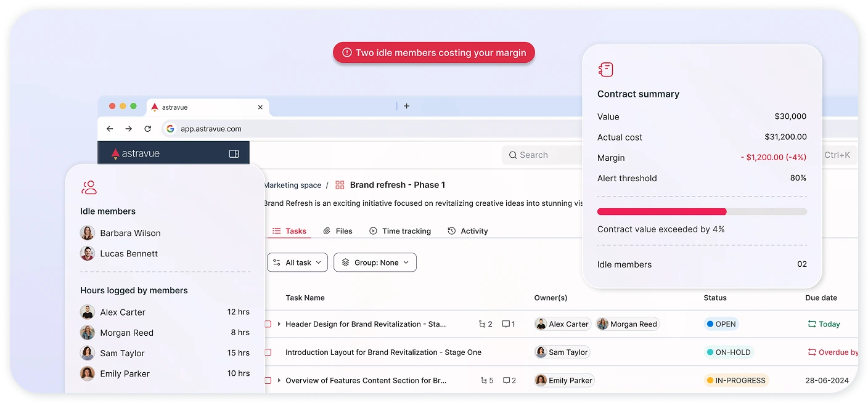
Task: Click the Today due date
Action: (824, 324)
